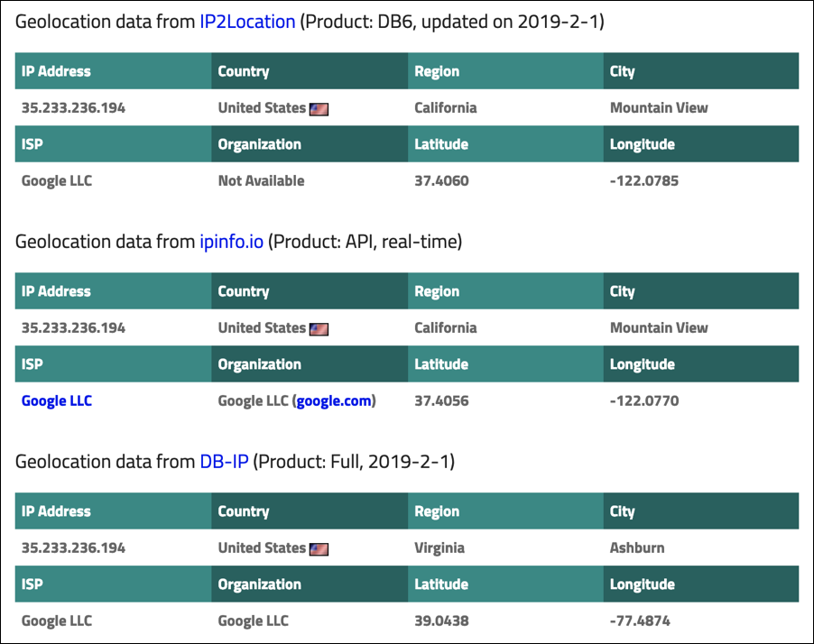Click the longitude value -122.0770

(644, 401)
